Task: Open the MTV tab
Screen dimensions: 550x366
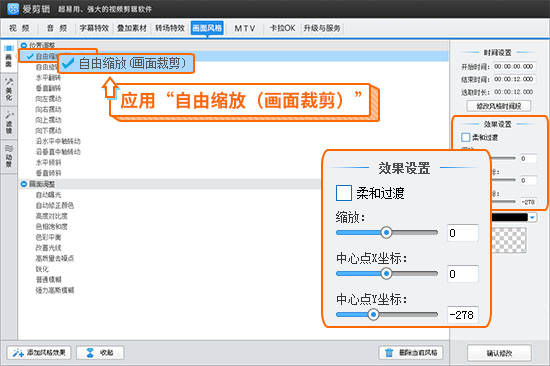Action: tap(245, 28)
